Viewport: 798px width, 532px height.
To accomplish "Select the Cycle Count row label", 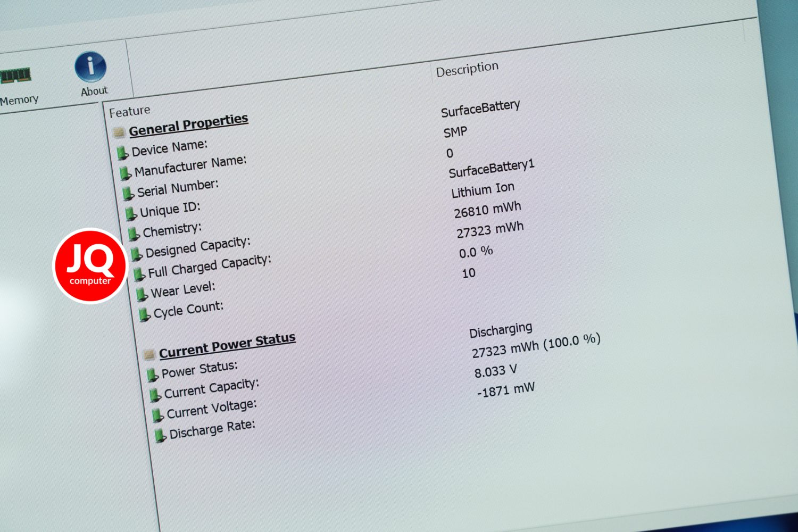I will 188,310.
